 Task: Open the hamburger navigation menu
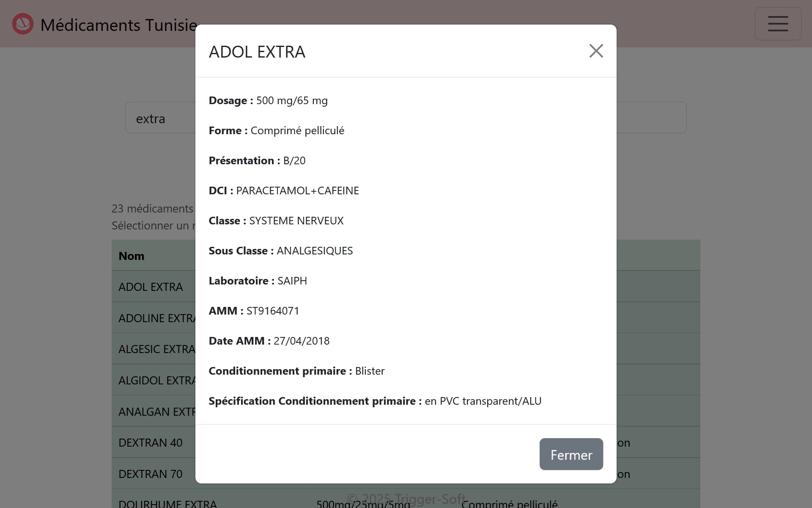[x=778, y=24]
